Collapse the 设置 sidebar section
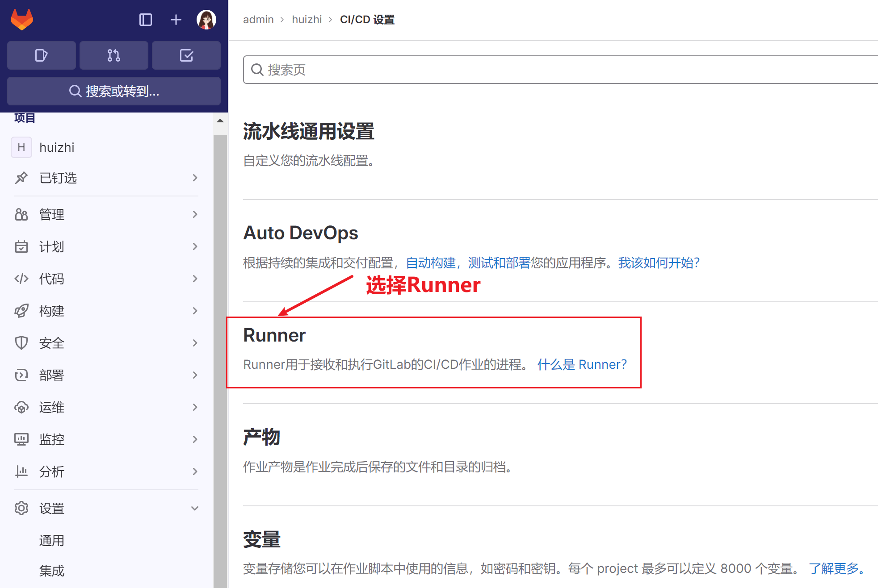This screenshot has width=878, height=588. point(106,508)
